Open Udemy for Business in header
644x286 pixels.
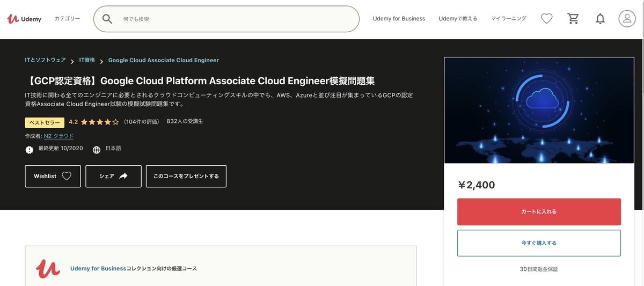tap(399, 19)
